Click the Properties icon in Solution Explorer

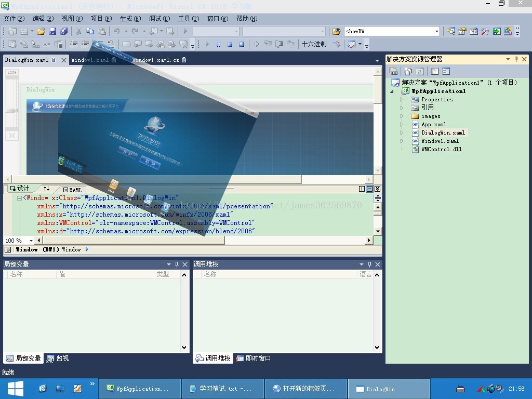pos(393,71)
